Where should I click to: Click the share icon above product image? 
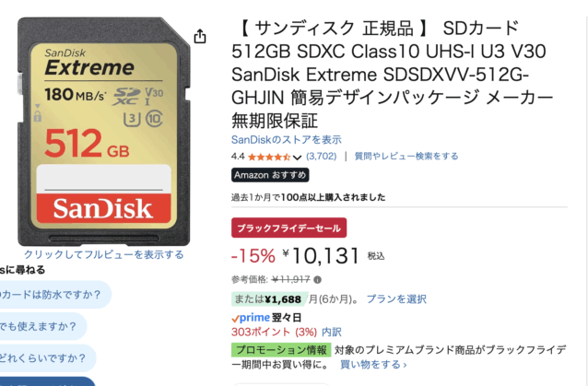point(201,36)
